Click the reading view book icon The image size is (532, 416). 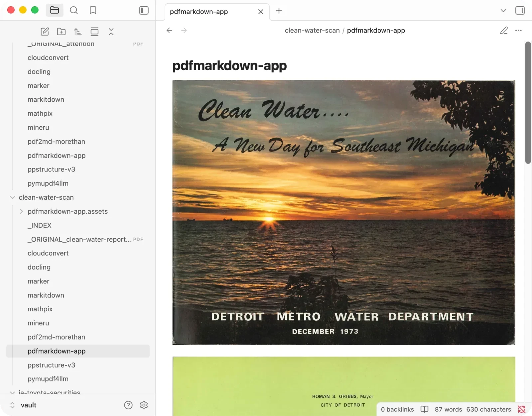click(424, 409)
